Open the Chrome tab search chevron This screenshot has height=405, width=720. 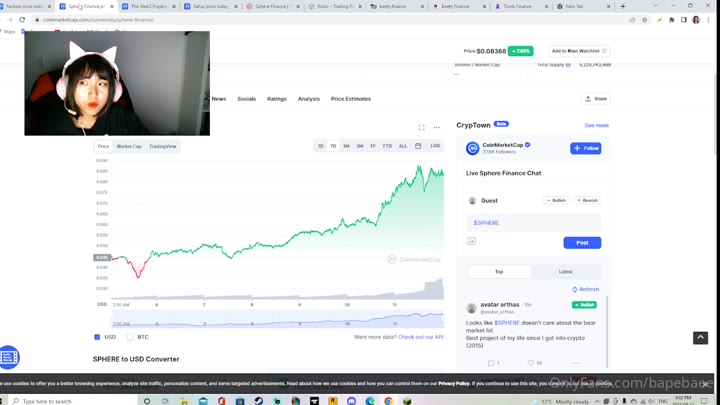coord(655,6)
